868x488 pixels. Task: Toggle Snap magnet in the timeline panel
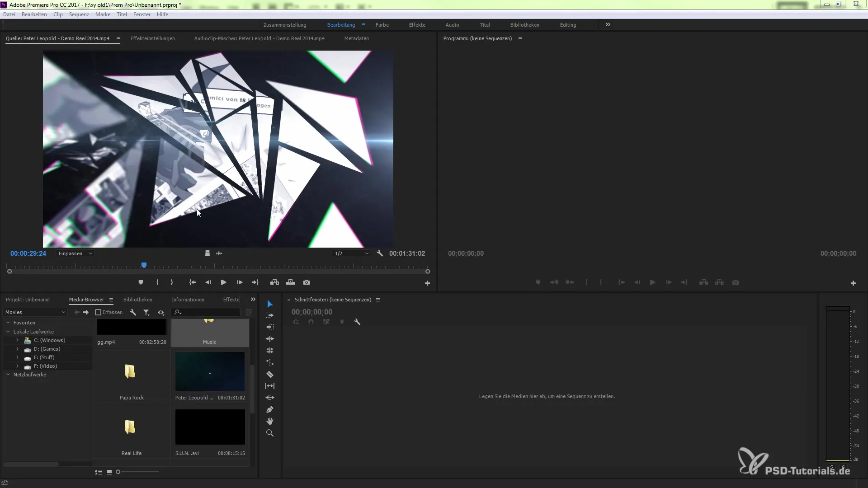pos(311,322)
